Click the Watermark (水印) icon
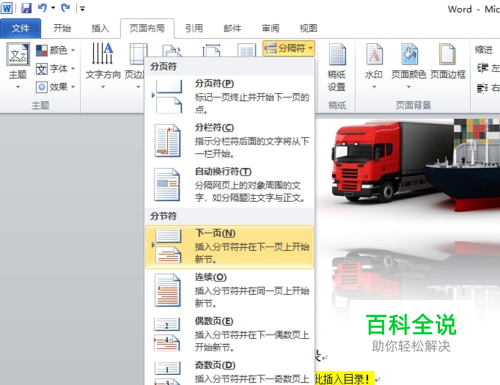Image resolution: width=500 pixels, height=385 pixels. coord(374,54)
